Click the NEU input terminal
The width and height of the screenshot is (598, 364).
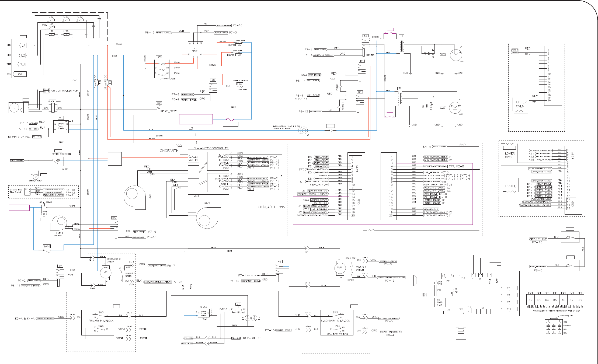[x=23, y=64]
